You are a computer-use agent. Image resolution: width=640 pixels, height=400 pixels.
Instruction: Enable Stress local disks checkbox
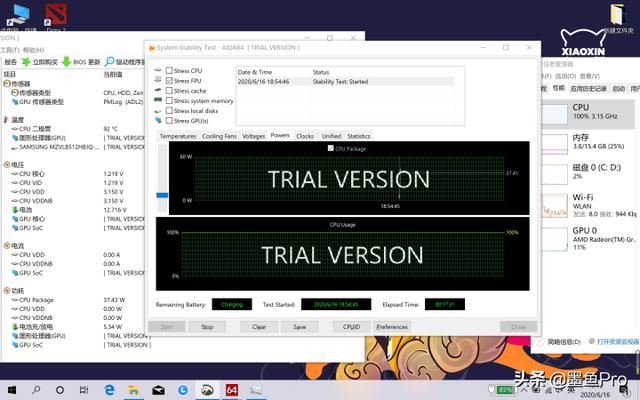point(169,111)
